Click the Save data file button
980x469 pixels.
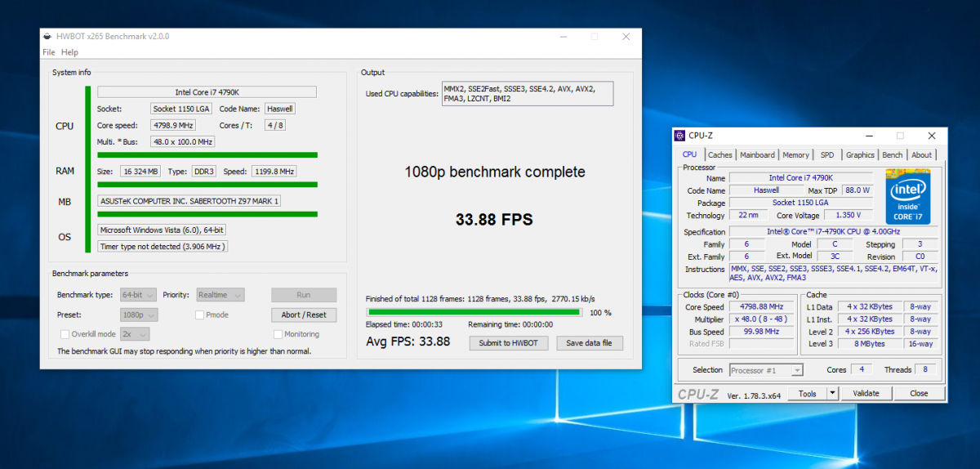[590, 343]
